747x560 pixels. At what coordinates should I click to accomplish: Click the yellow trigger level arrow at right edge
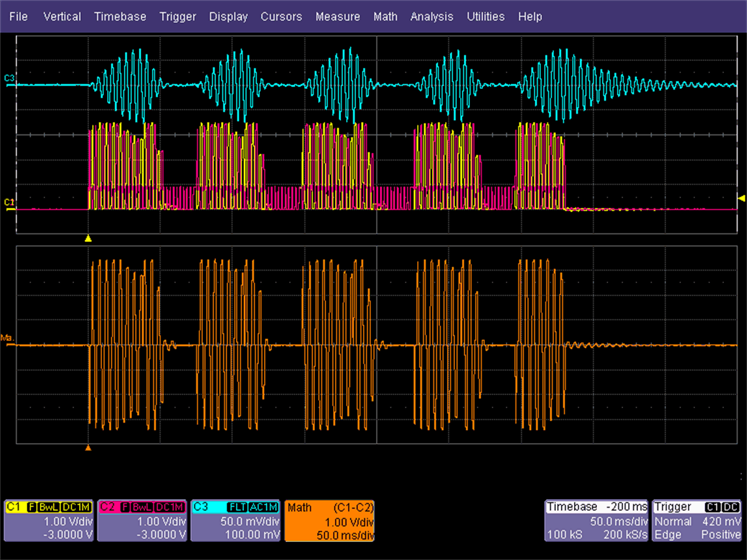tap(741, 198)
